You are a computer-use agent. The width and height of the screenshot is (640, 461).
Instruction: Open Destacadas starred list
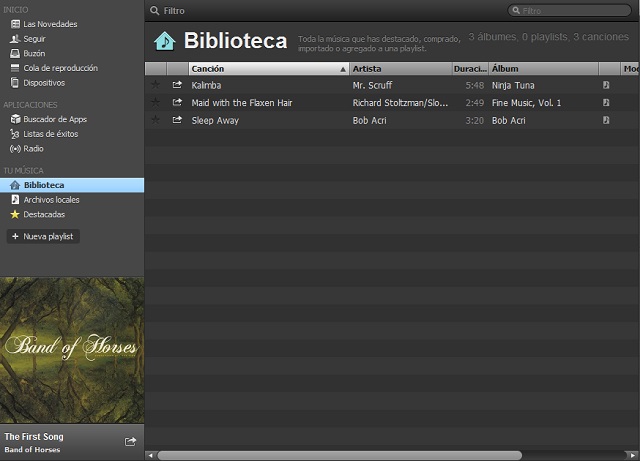(44, 214)
